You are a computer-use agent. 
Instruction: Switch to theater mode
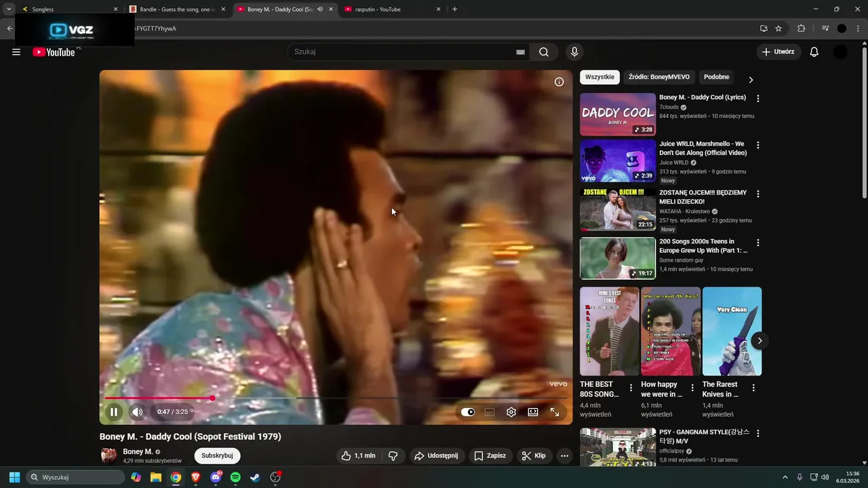pyautogui.click(x=533, y=411)
